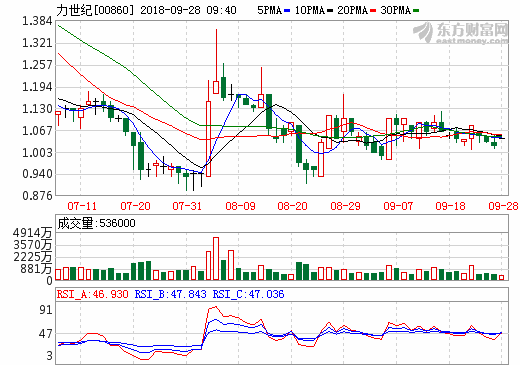This screenshot has height=365, width=520.
Task: Select the 08-09 date label
Action: tap(240, 206)
